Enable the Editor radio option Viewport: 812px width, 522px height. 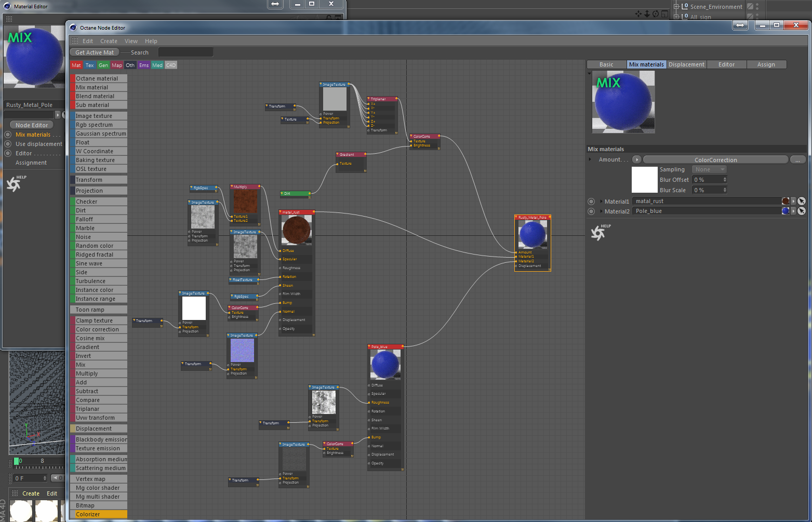pyautogui.click(x=8, y=153)
